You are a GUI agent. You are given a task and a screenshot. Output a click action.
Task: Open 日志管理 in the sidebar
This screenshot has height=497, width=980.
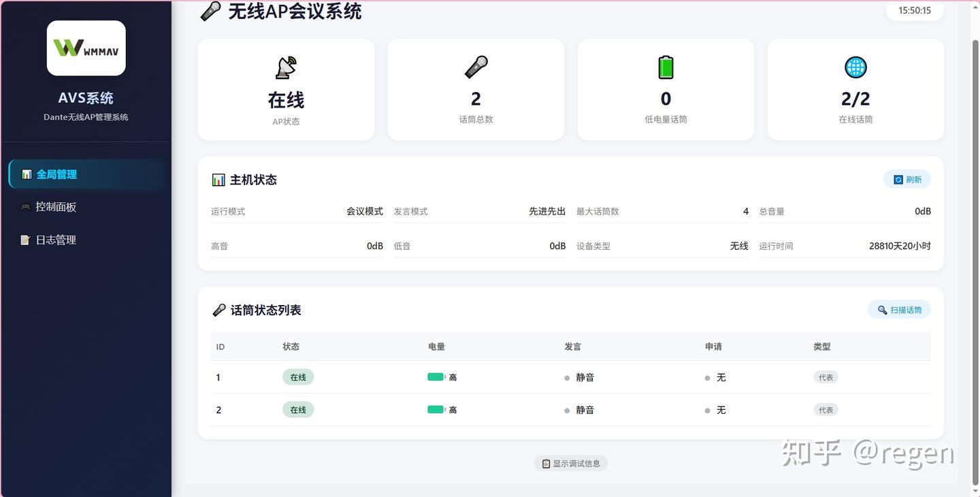point(86,240)
